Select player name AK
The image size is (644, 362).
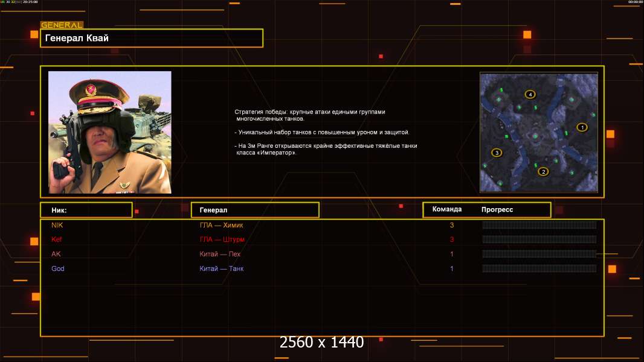(x=56, y=254)
